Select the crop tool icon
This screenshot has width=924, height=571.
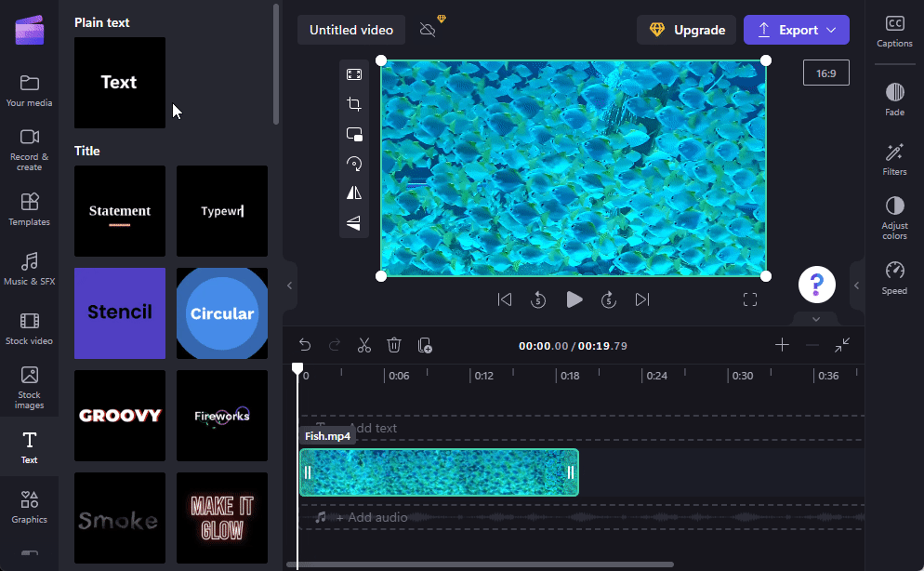pos(354,104)
